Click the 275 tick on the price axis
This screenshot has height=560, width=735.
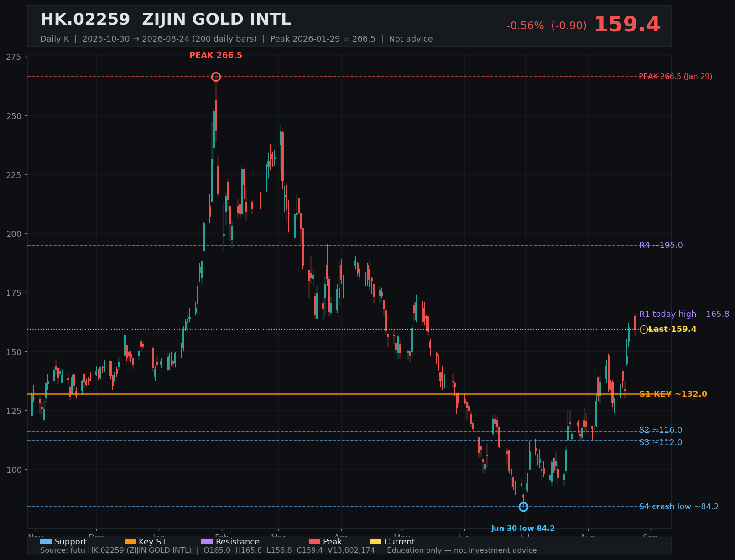[14, 57]
